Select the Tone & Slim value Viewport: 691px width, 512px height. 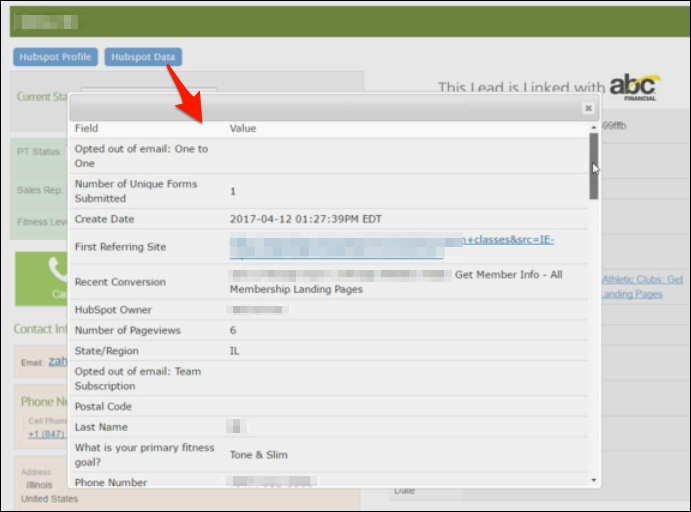(x=259, y=455)
